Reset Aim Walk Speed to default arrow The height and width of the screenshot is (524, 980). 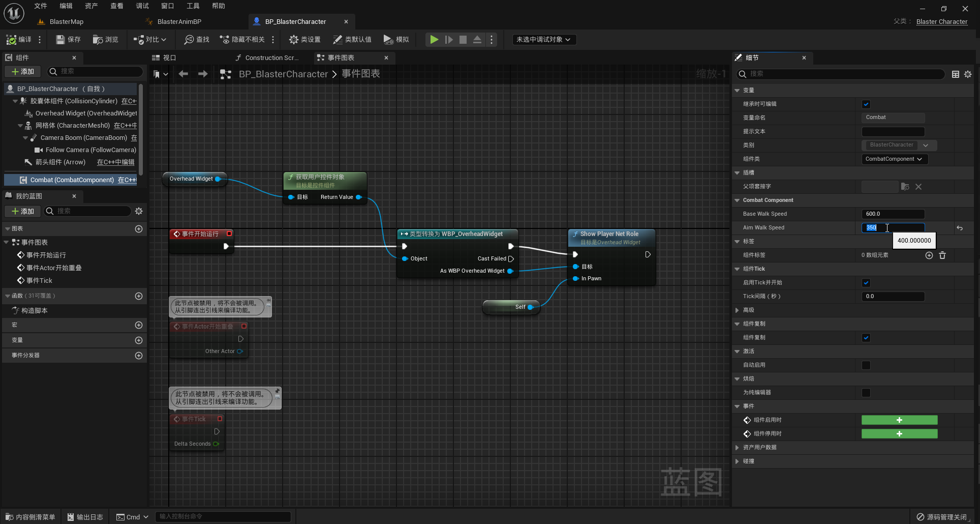point(960,228)
